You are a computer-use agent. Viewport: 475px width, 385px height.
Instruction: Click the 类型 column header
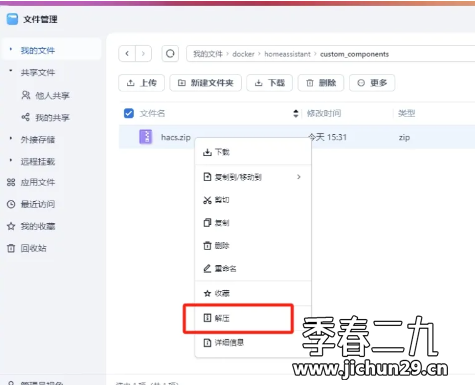coord(406,113)
